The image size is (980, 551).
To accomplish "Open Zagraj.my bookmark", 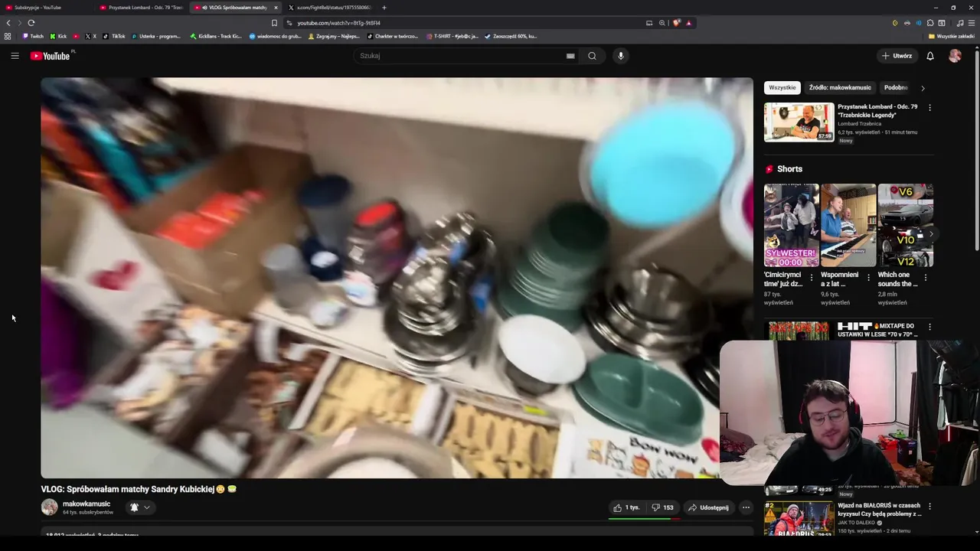I will click(x=334, y=36).
